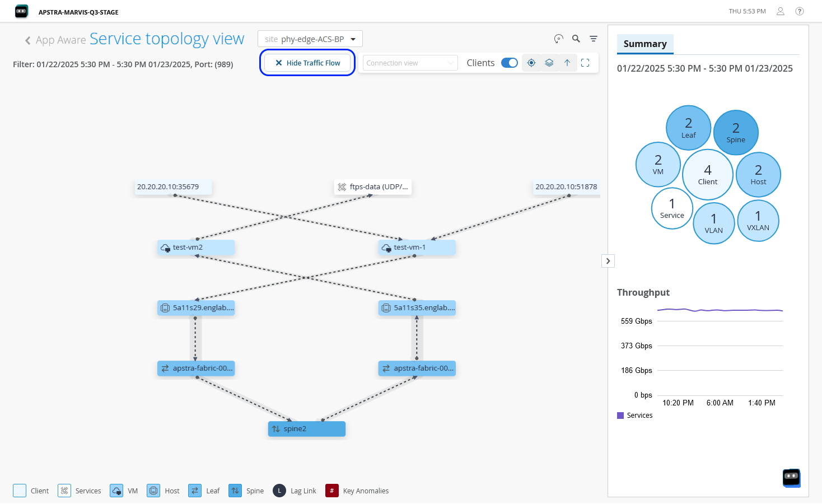Screen dimensions: 822x504
Task: Click the 373 Gbps axis label
Action: click(637, 346)
